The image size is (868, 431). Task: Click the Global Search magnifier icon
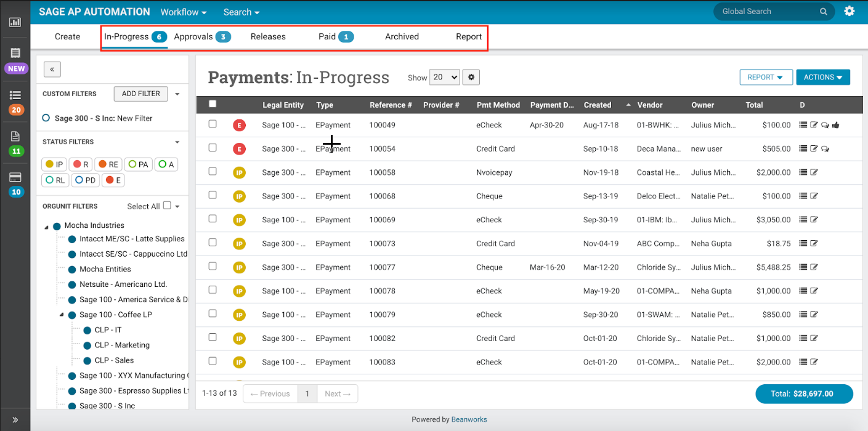point(824,12)
